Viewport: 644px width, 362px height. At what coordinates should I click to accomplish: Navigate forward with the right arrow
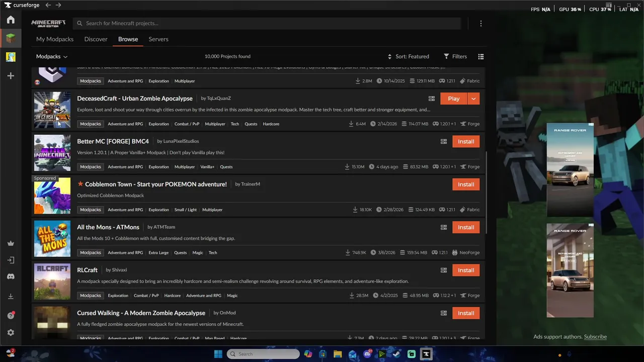58,5
